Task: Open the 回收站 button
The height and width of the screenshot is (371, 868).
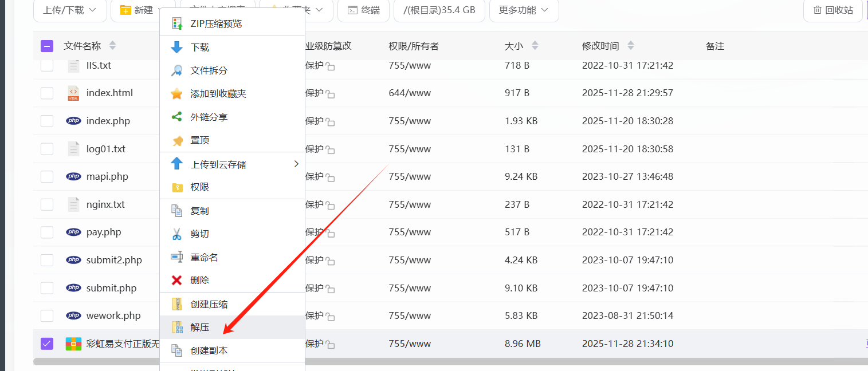Action: click(x=833, y=10)
